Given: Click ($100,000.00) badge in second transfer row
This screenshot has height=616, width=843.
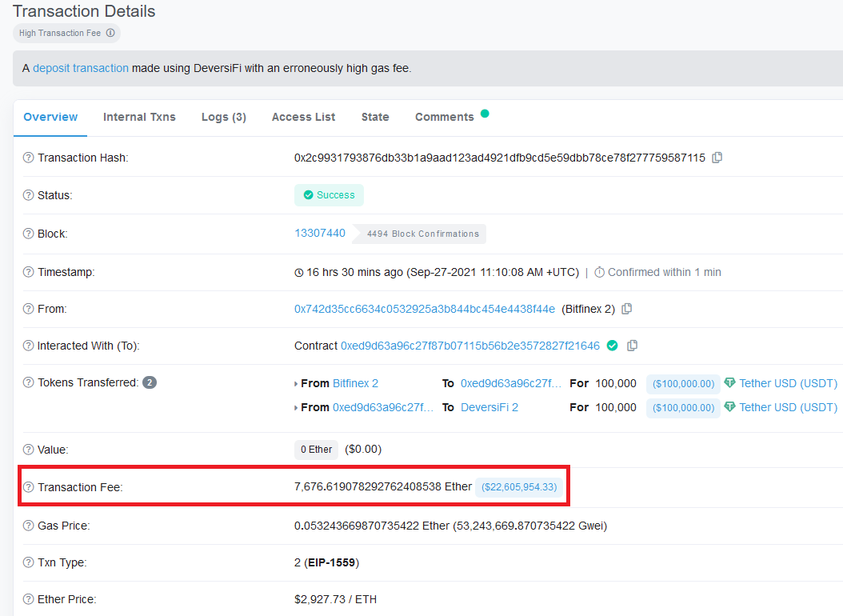Looking at the screenshot, I should [x=683, y=408].
